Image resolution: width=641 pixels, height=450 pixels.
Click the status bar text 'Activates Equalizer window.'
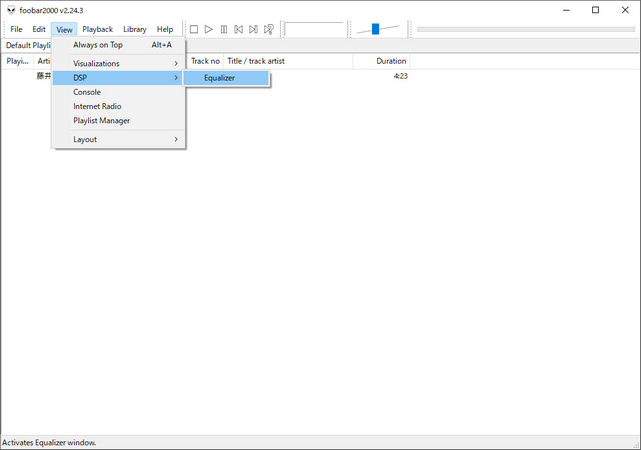pyautogui.click(x=49, y=443)
